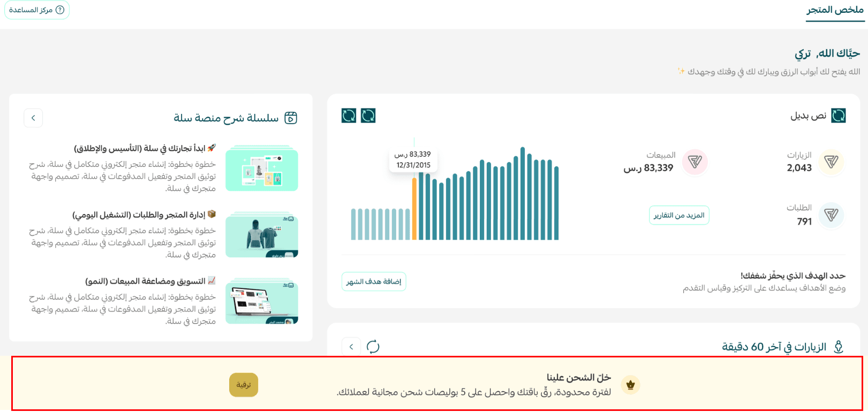Click the 12/31/2015 chart tooltip
This screenshot has height=412, width=868.
[x=413, y=159]
